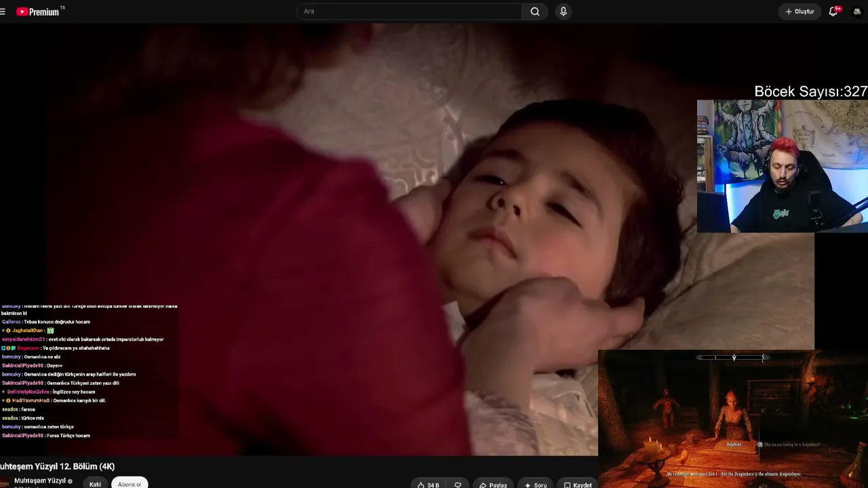Click the emote in JaghataiKhan's chat message
The width and height of the screenshot is (868, 488).
(50, 331)
